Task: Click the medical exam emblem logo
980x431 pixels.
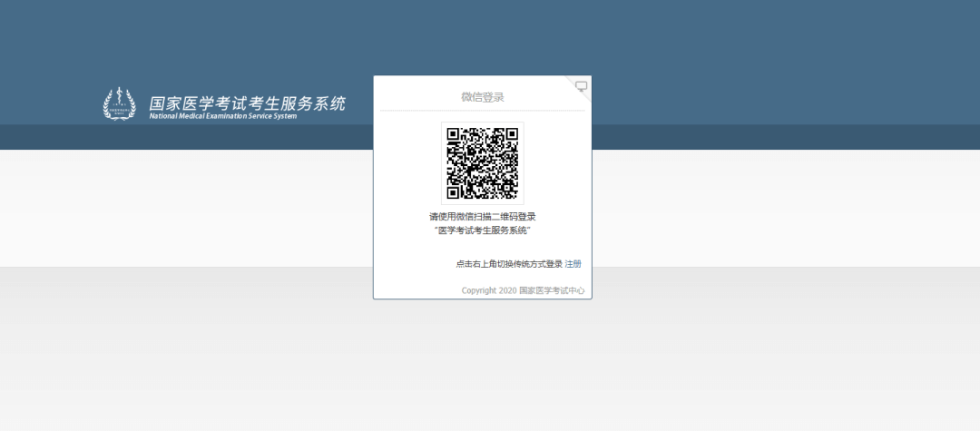Action: tap(119, 103)
